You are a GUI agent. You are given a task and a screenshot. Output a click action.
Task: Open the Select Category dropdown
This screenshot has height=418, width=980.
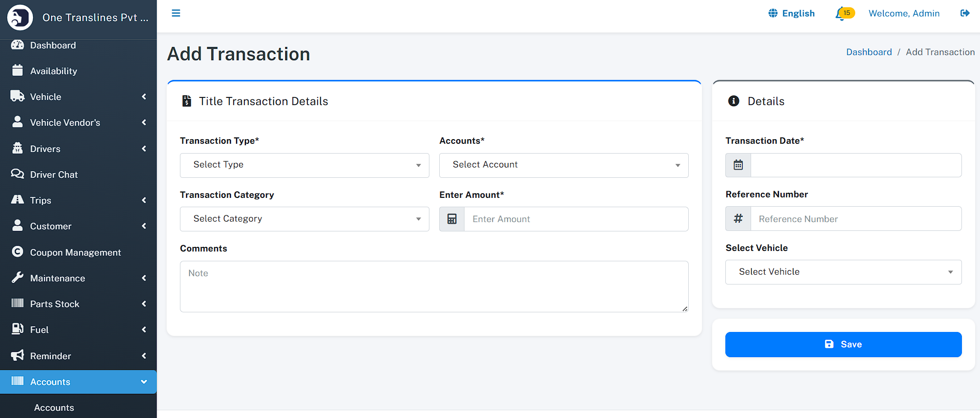point(304,219)
